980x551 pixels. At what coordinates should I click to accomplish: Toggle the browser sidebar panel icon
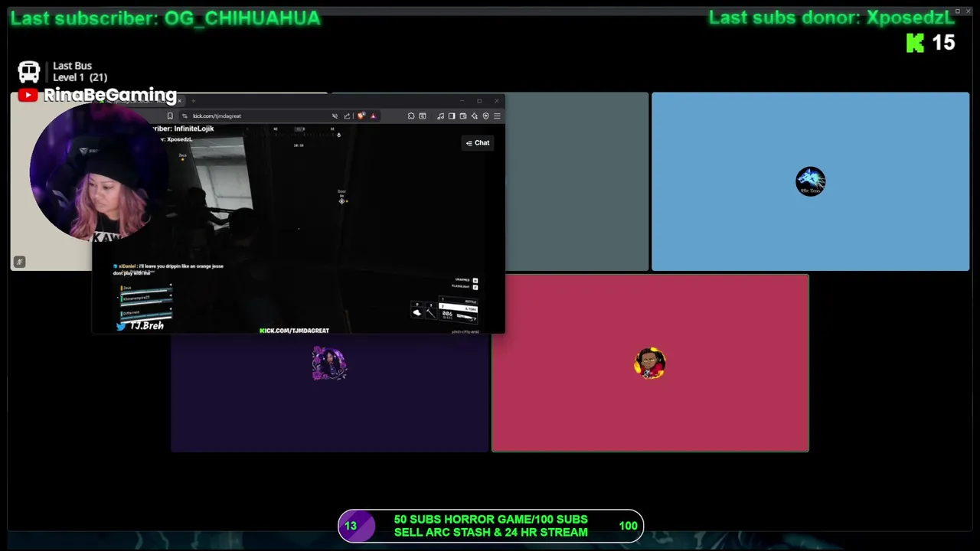pyautogui.click(x=452, y=116)
